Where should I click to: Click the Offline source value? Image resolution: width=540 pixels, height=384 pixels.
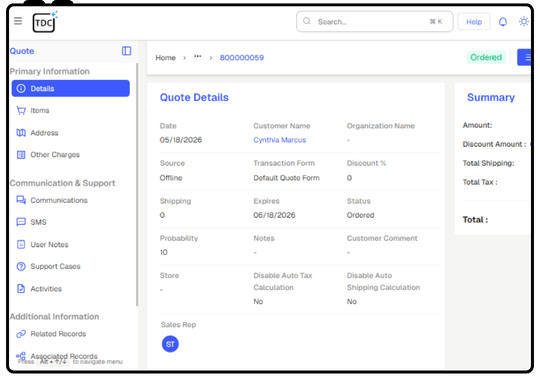pos(171,178)
